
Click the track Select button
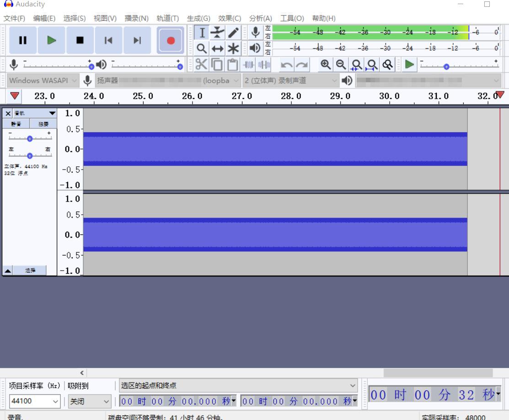pyautogui.click(x=30, y=271)
